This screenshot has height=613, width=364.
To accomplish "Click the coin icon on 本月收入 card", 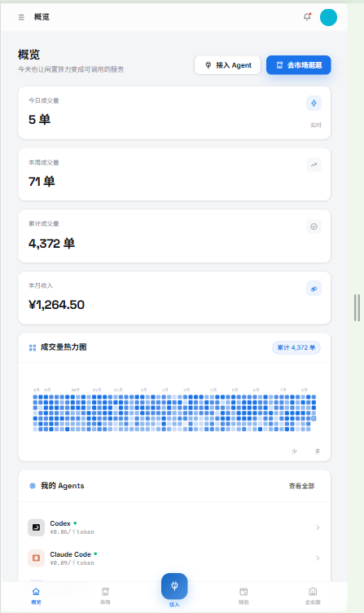I will pyautogui.click(x=314, y=289).
